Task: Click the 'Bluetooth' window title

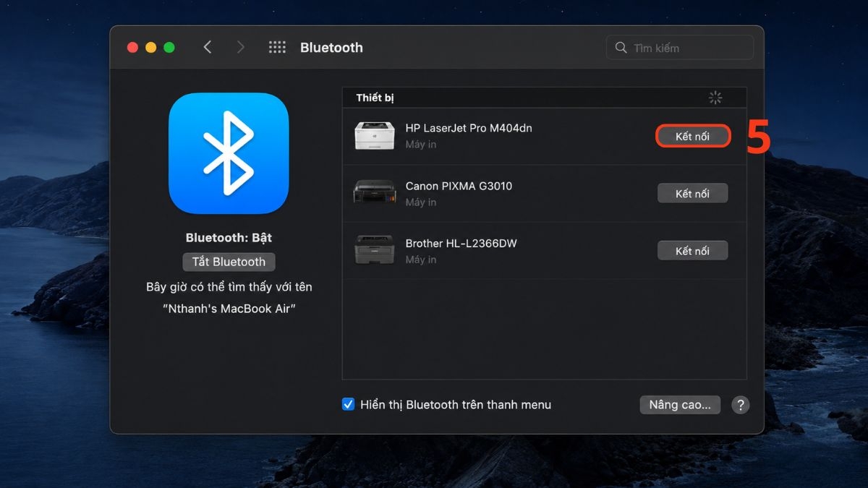Action: coord(331,48)
